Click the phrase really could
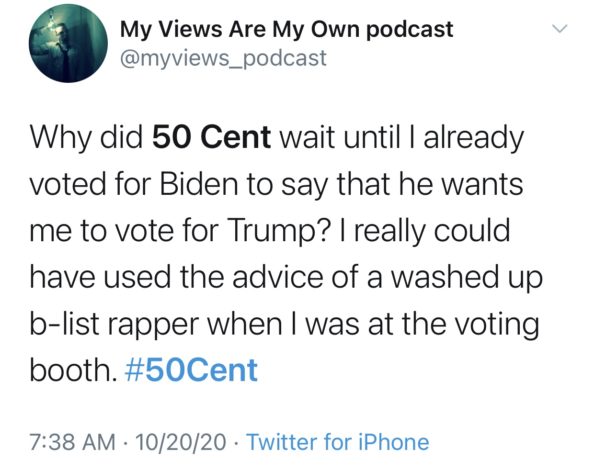The height and width of the screenshot is (471, 595). [x=432, y=232]
